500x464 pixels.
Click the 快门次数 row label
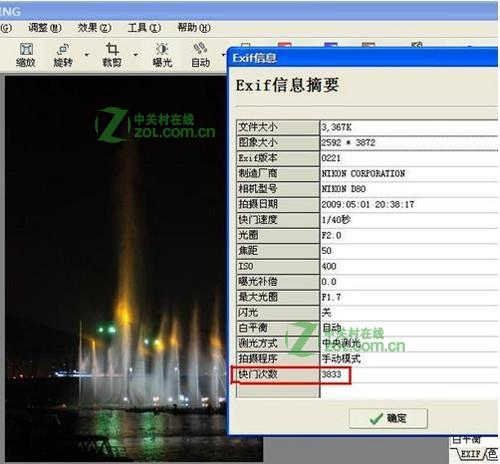tap(258, 374)
